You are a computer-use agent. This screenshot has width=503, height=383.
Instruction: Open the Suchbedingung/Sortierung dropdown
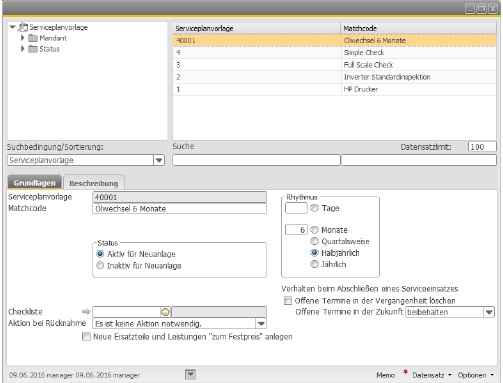[x=159, y=160]
